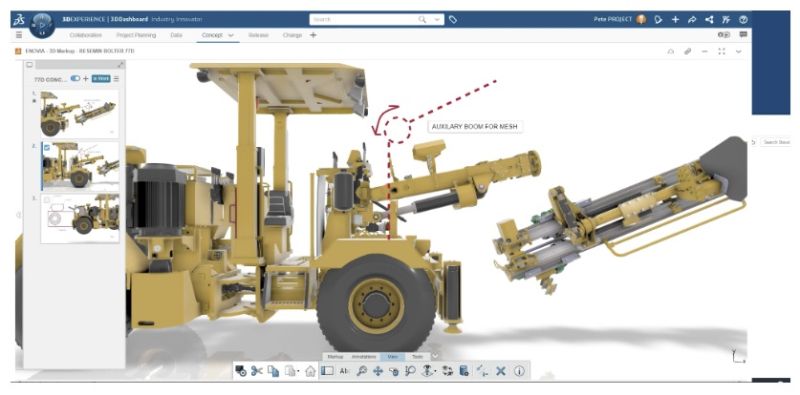Click the Dassault 3DS logo

[x=18, y=20]
